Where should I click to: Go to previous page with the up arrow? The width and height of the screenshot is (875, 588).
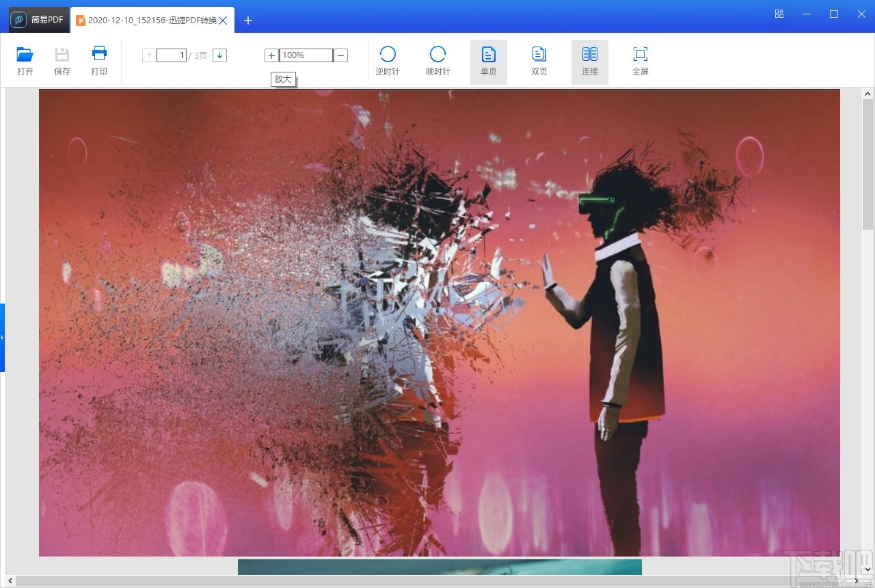(x=148, y=55)
